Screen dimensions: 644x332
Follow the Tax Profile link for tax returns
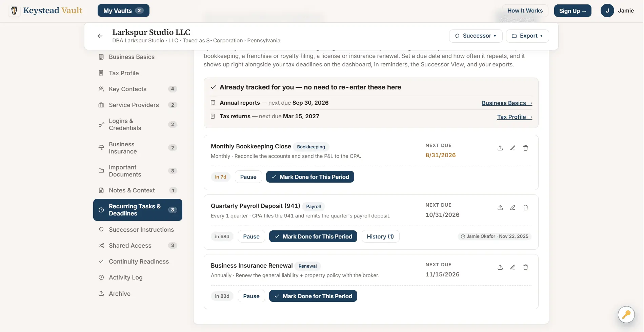point(515,117)
